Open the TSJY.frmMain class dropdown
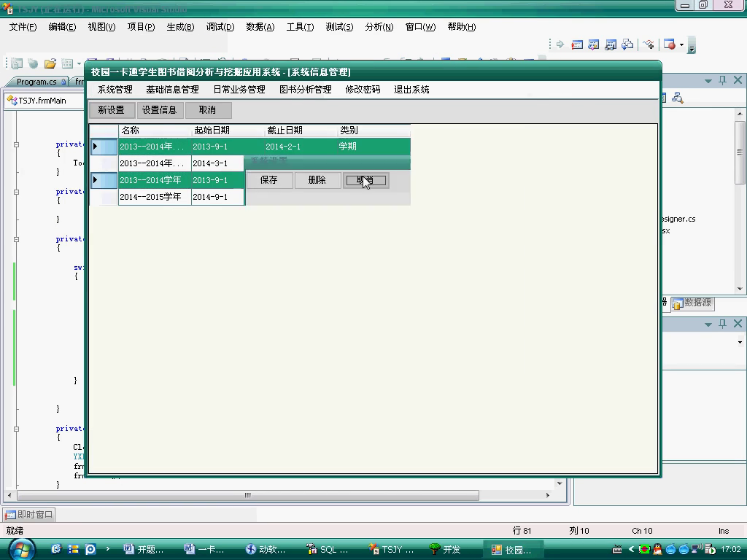The height and width of the screenshot is (560, 747). [44, 101]
